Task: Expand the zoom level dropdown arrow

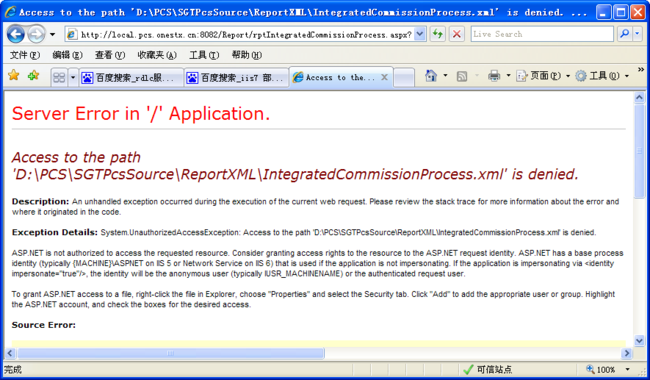Action: pos(627,369)
